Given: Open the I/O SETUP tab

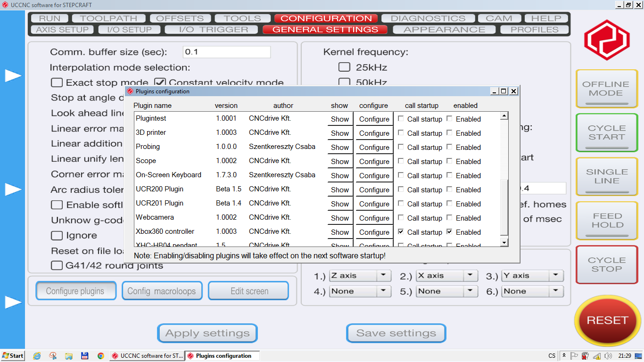Looking at the screenshot, I should [x=129, y=29].
